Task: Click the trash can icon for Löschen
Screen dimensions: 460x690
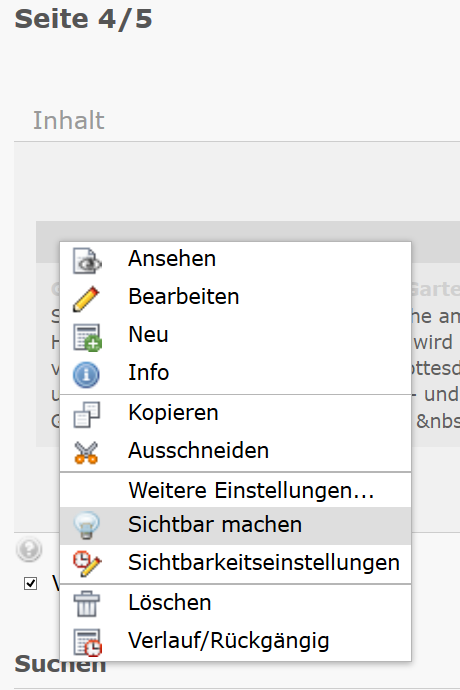Action: 86,603
